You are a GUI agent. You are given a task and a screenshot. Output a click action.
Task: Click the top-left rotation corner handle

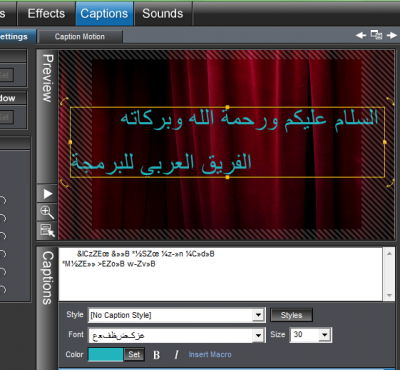pyautogui.click(x=64, y=101)
